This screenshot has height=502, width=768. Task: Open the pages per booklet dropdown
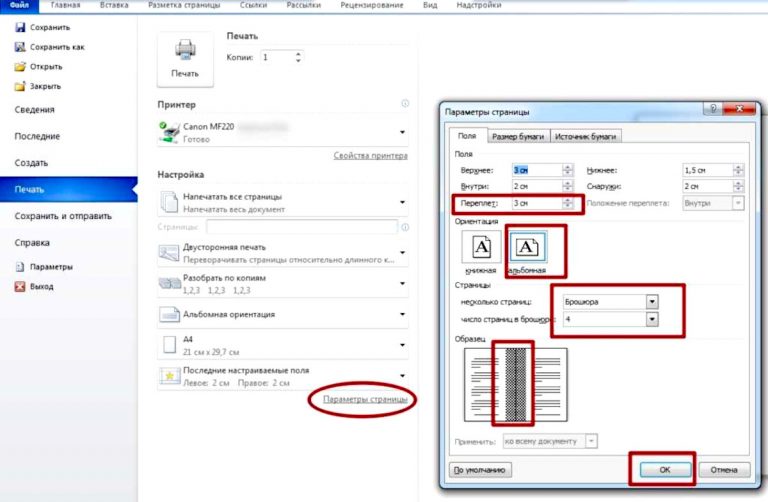pos(652,319)
